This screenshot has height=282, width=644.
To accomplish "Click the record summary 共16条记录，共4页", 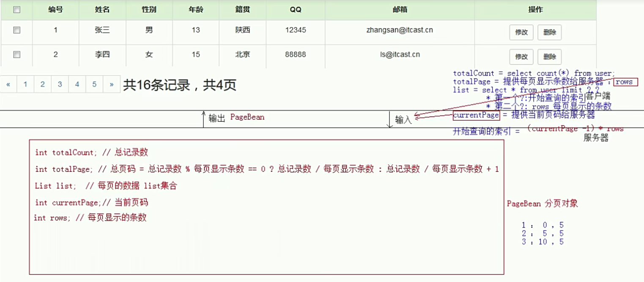I will (x=180, y=85).
